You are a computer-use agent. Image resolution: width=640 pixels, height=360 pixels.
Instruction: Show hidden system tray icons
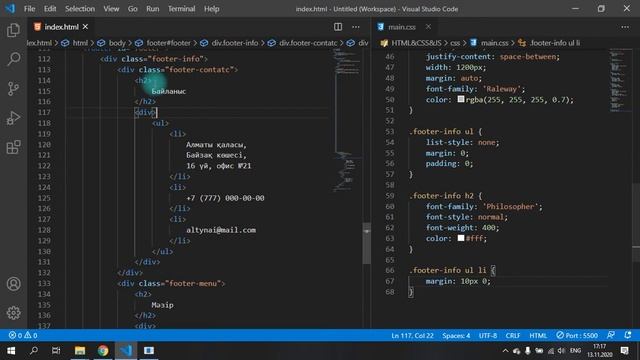tap(505, 351)
